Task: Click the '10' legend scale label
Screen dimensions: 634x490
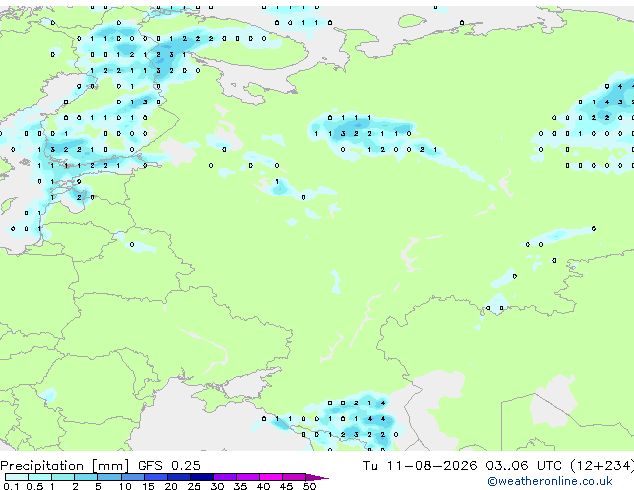Action: coord(125,486)
